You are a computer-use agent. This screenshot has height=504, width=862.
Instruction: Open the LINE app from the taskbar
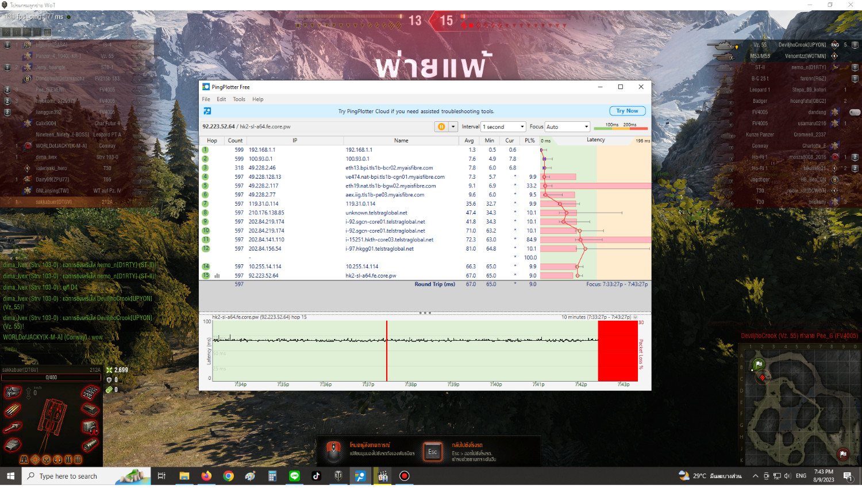[x=295, y=476]
